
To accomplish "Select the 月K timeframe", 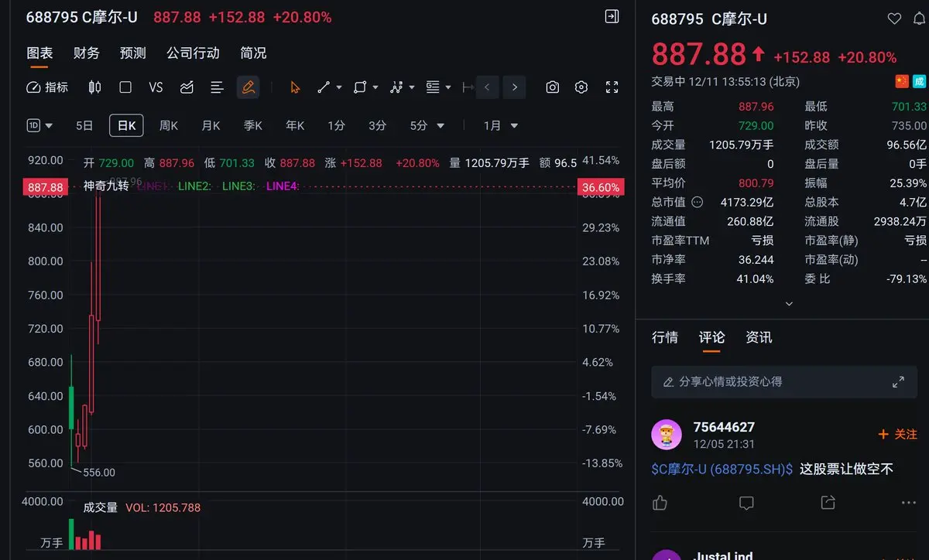I will pyautogui.click(x=211, y=125).
